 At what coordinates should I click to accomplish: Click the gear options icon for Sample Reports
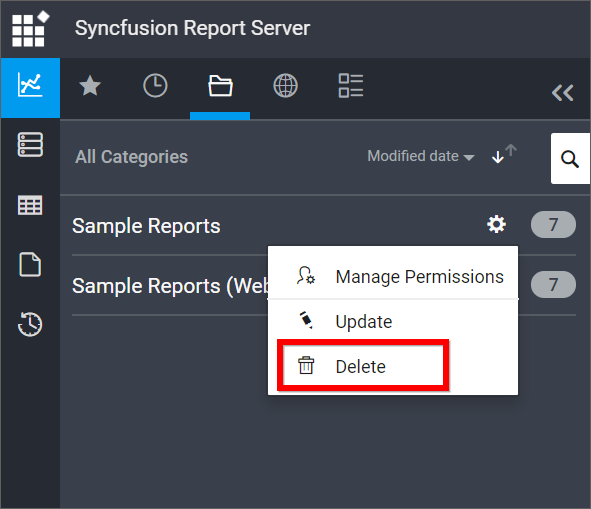click(496, 225)
